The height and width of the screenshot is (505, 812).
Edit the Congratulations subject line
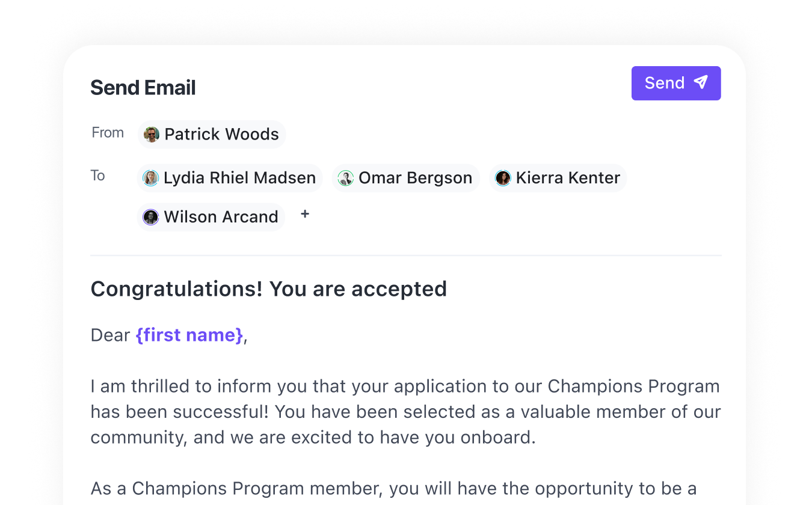point(268,289)
